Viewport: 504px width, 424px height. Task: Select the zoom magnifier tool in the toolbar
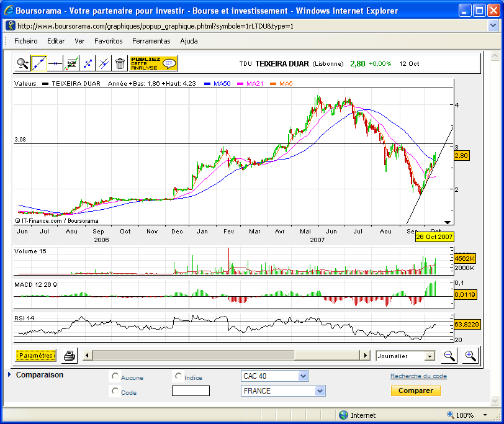[x=22, y=63]
